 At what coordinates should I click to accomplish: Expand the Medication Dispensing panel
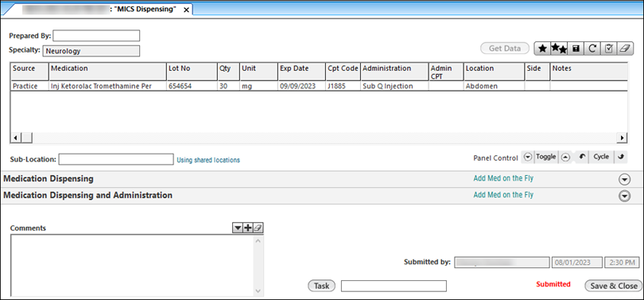point(624,180)
